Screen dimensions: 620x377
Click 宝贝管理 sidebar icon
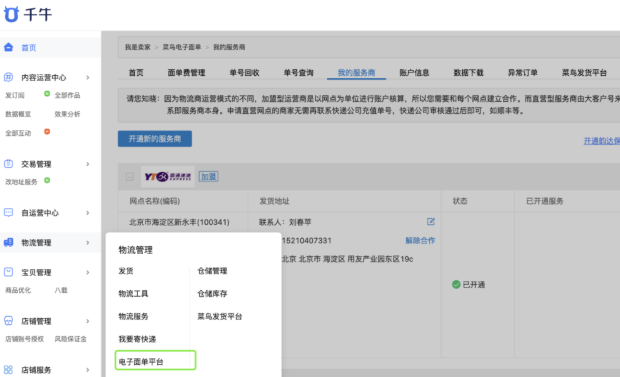pyautogui.click(x=8, y=272)
